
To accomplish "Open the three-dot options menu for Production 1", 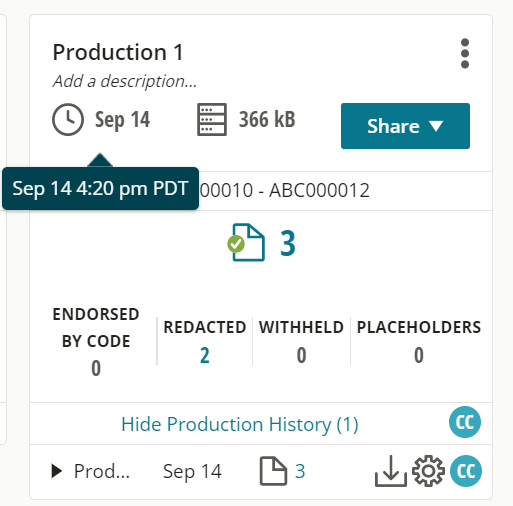I will pyautogui.click(x=465, y=54).
